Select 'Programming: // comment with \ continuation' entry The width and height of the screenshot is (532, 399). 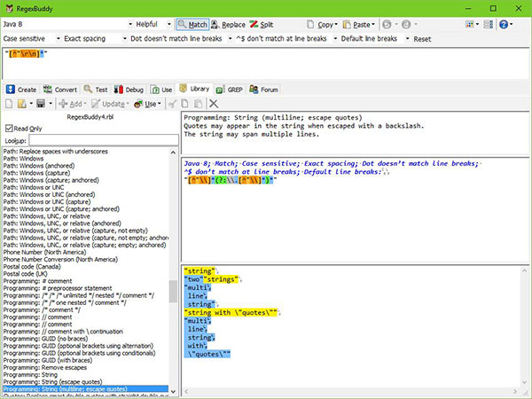[63, 332]
